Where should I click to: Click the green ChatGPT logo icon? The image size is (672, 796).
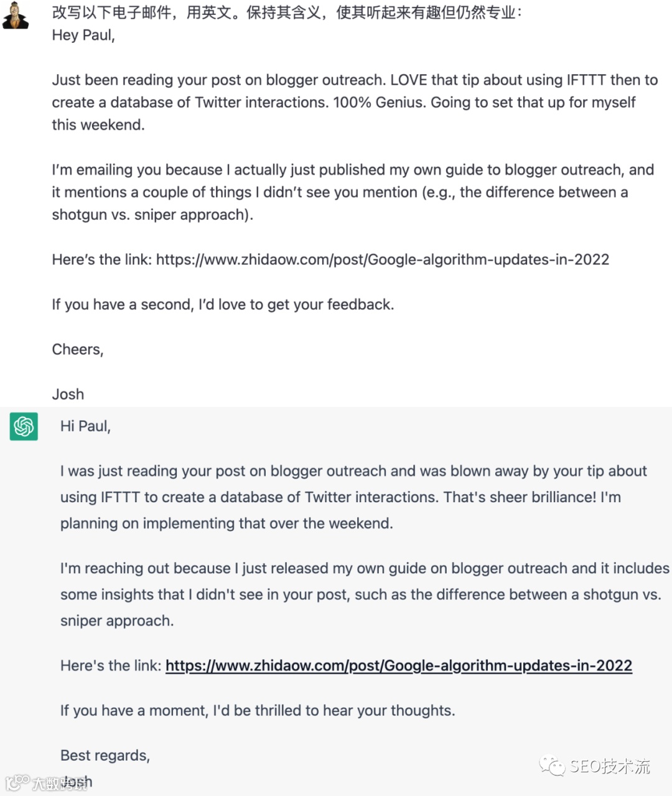point(24,426)
